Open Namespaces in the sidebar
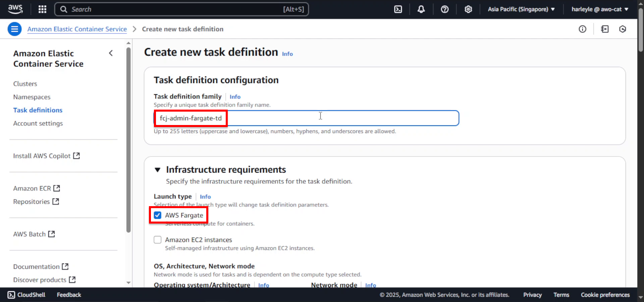The image size is (644, 302). [32, 97]
